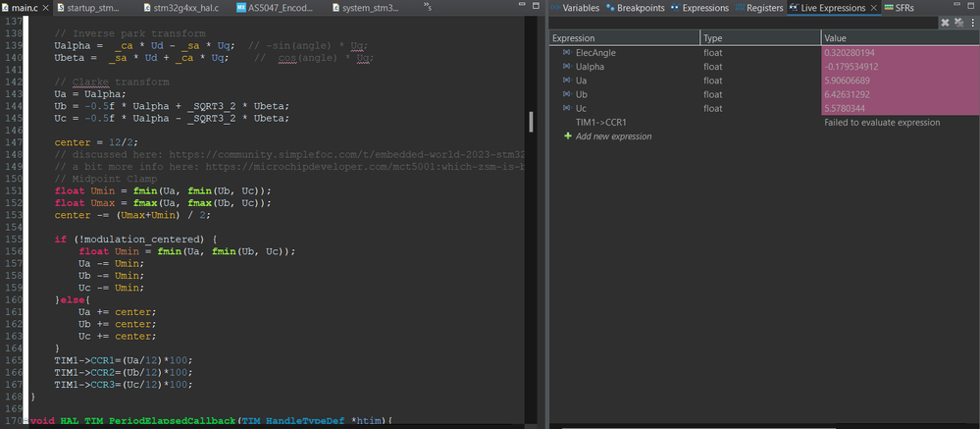980x429 pixels.
Task: Click the Ub variable icon
Action: (x=567, y=94)
